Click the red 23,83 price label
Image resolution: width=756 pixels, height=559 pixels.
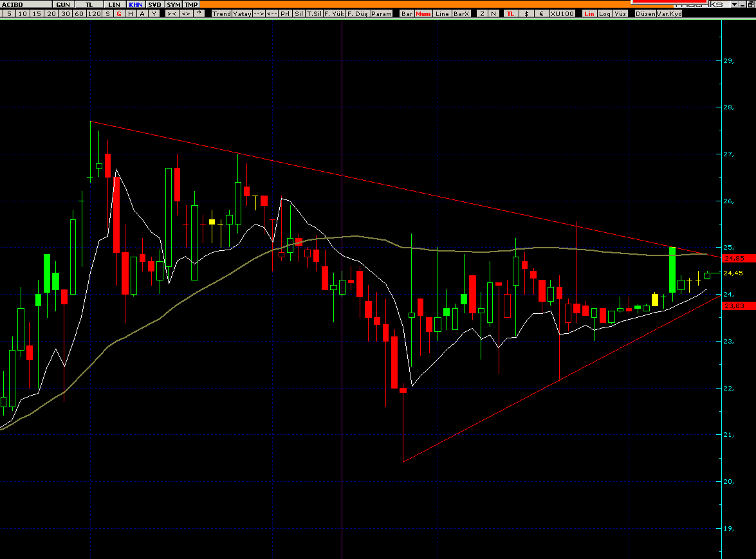(x=739, y=306)
